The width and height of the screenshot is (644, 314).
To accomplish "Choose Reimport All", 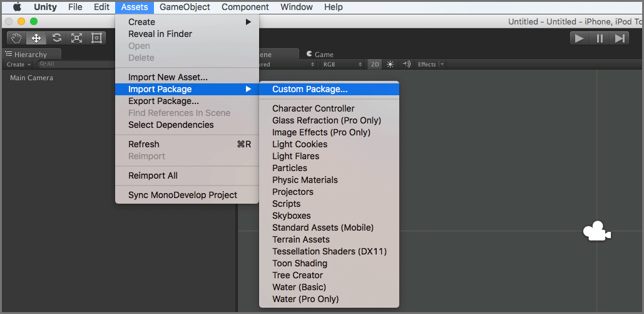I will pyautogui.click(x=187, y=175).
